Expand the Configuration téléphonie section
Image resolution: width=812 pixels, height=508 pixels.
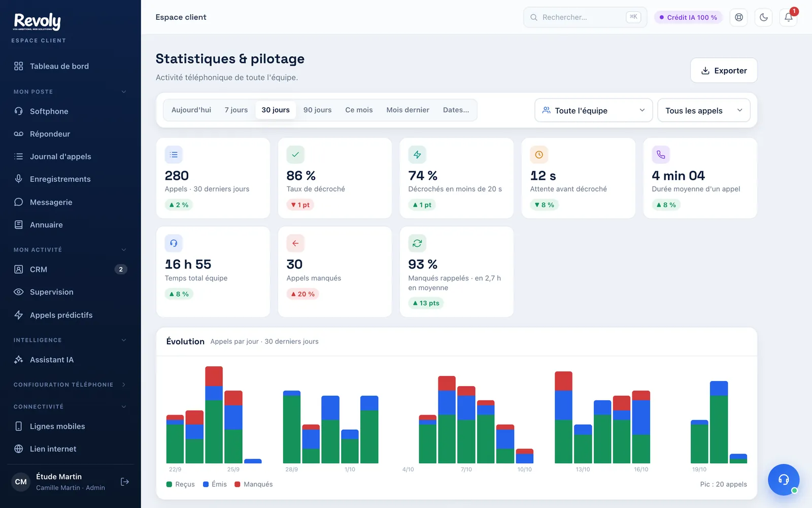(x=124, y=385)
